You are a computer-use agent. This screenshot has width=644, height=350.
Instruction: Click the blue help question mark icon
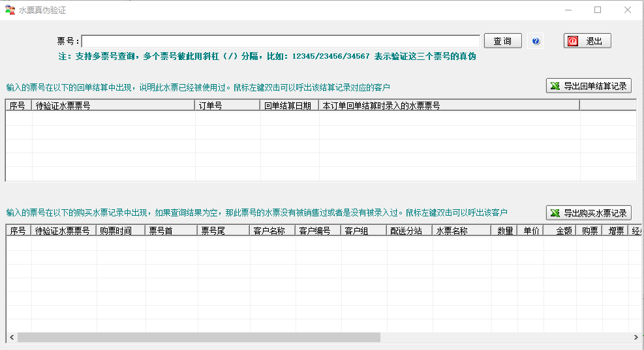536,41
